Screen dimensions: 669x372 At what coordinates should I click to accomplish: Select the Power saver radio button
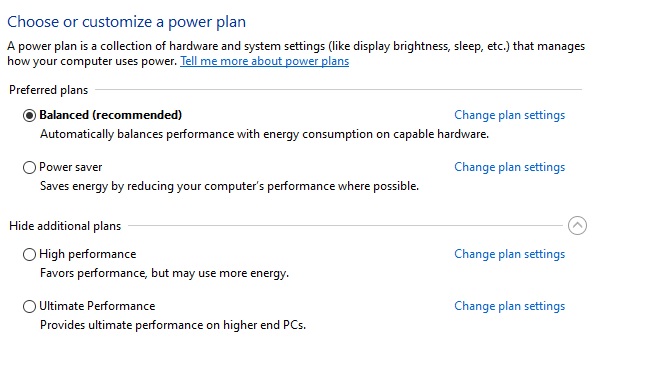pyautogui.click(x=29, y=167)
